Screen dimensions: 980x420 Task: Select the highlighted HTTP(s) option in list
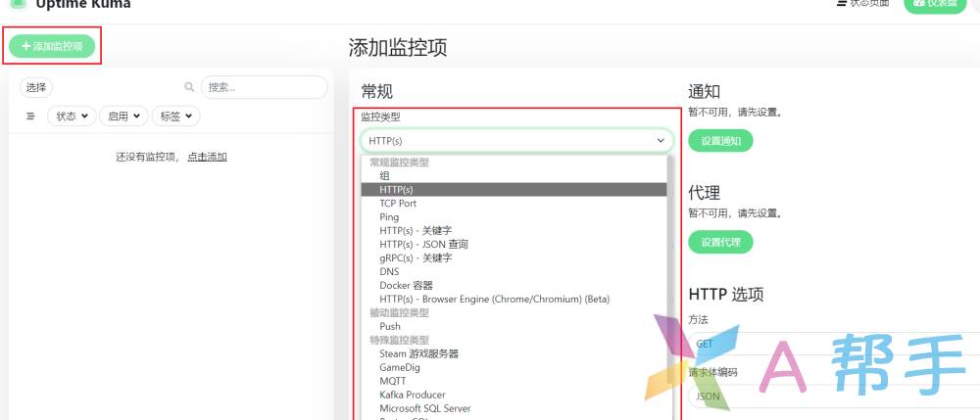coord(514,190)
